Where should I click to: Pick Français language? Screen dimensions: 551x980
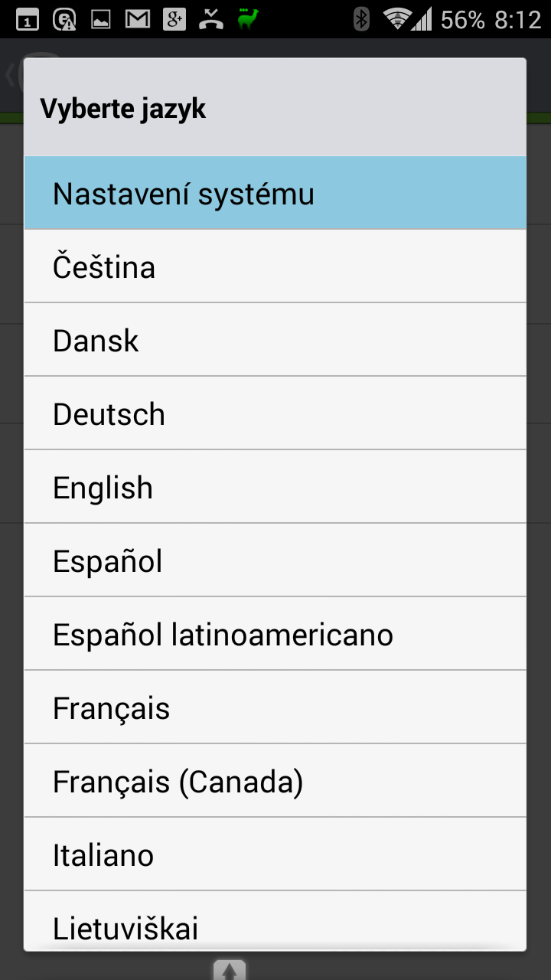[x=275, y=707]
